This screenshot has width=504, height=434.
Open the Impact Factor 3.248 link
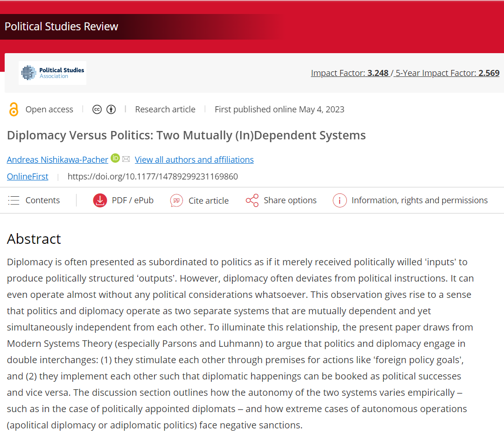[x=350, y=73]
